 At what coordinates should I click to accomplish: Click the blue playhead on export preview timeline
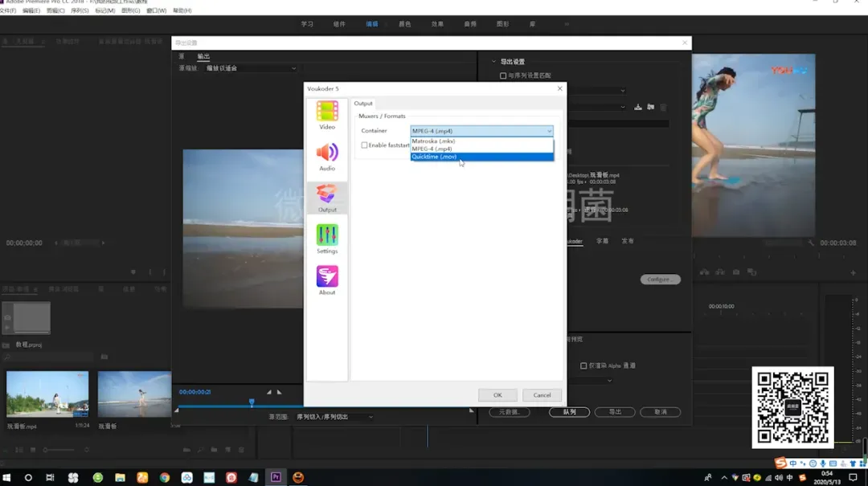[x=252, y=402]
